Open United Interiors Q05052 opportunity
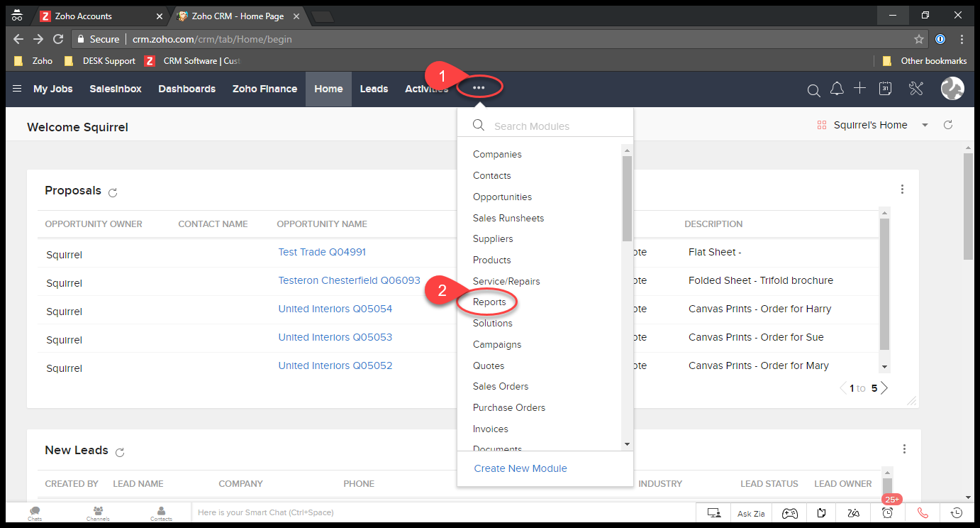The image size is (980, 528). point(335,365)
